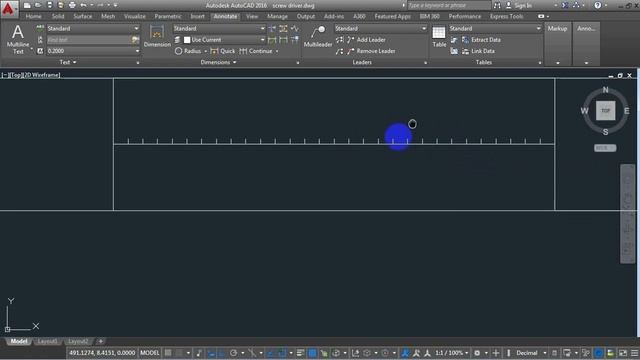This screenshot has height=360, width=640.
Task: Click the Customization menu icon in the status bar
Action: [x=635, y=353]
